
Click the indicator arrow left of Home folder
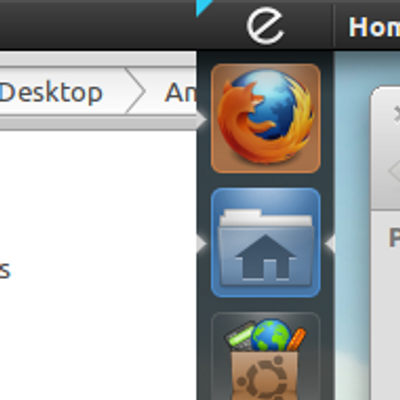pos(202,243)
